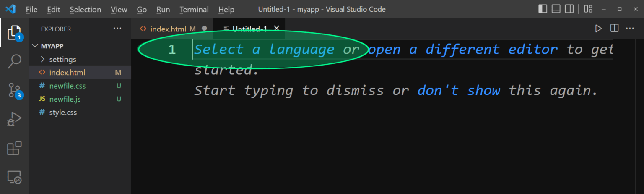The image size is (644, 194).
Task: Open the Explorer view in activity bar
Action: tap(14, 33)
